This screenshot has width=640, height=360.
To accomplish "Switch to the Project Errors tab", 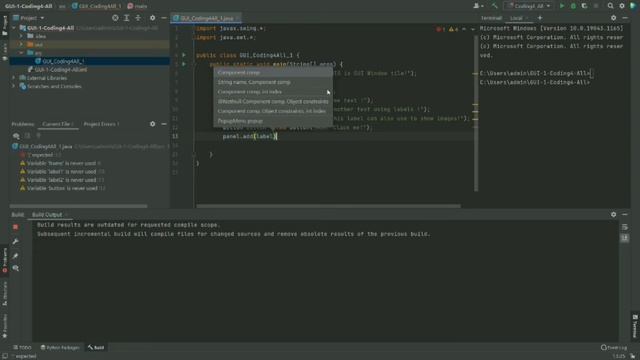I will 101,124.
